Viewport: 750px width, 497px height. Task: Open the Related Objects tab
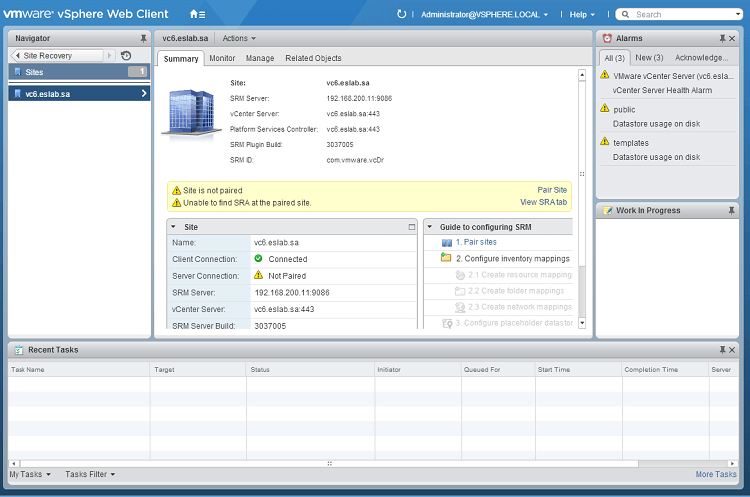[313, 59]
